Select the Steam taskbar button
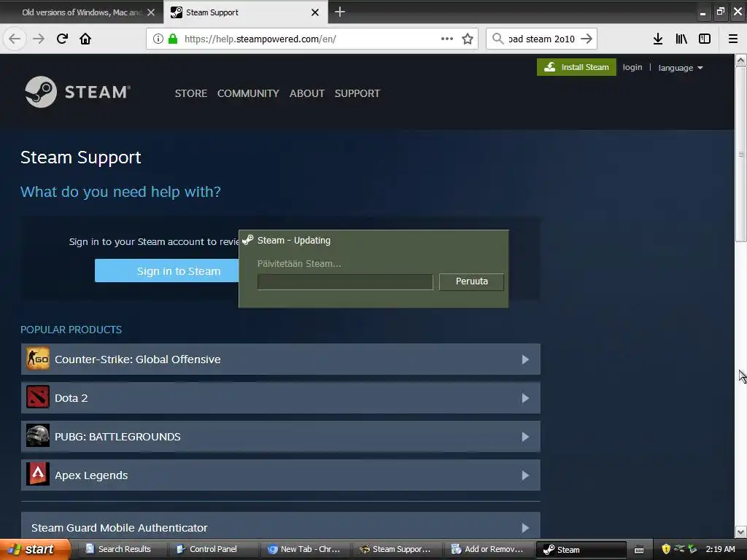 point(581,550)
